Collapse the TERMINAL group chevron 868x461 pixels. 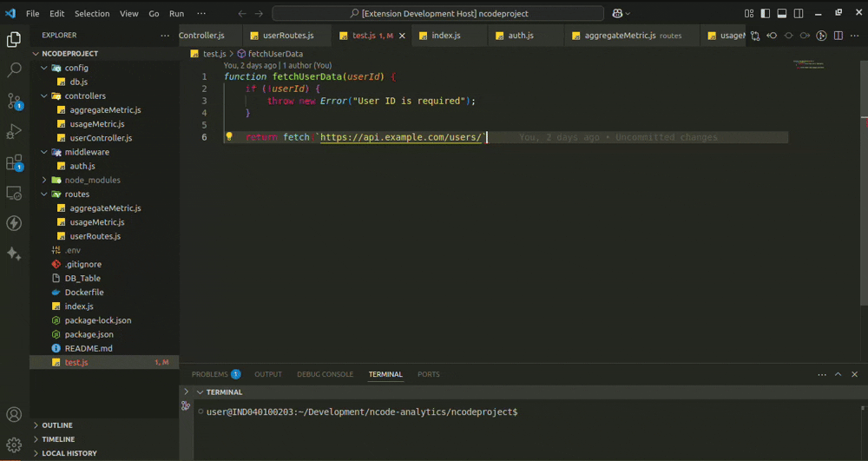coord(200,392)
